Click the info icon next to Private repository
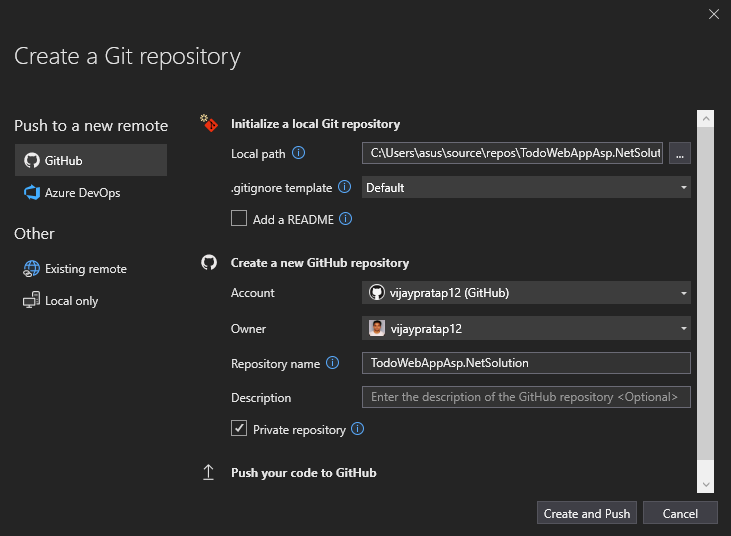 coord(358,429)
